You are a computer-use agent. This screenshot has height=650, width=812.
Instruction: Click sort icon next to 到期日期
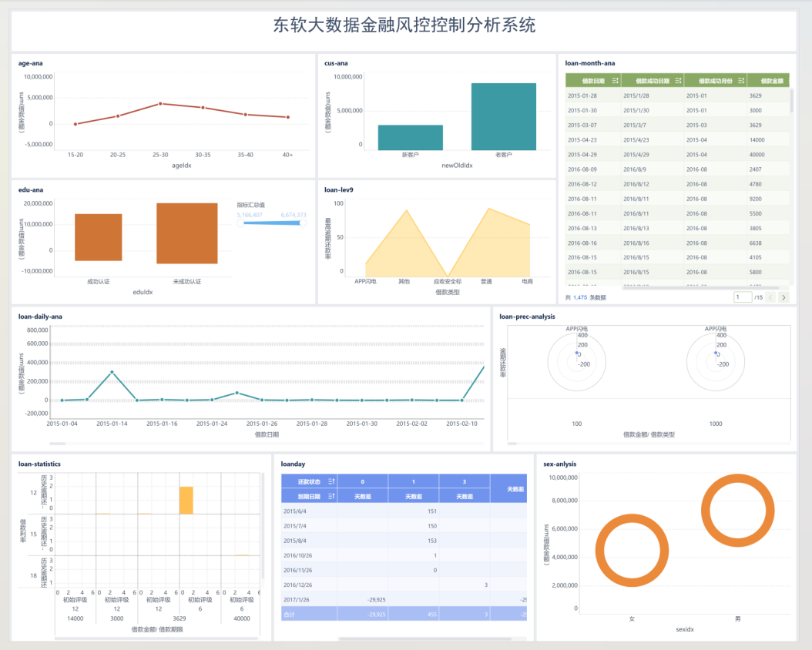(x=331, y=496)
